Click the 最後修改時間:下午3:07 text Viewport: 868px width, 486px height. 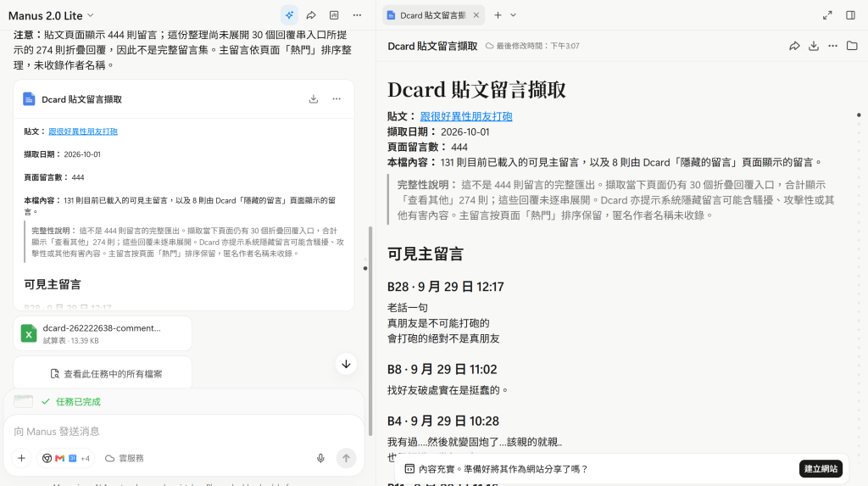click(x=537, y=46)
